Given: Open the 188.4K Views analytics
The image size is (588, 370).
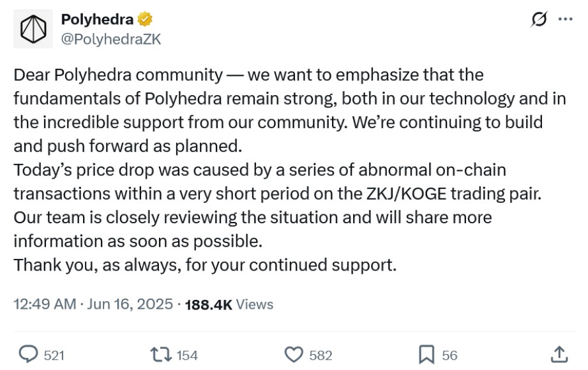Looking at the screenshot, I should click(229, 304).
